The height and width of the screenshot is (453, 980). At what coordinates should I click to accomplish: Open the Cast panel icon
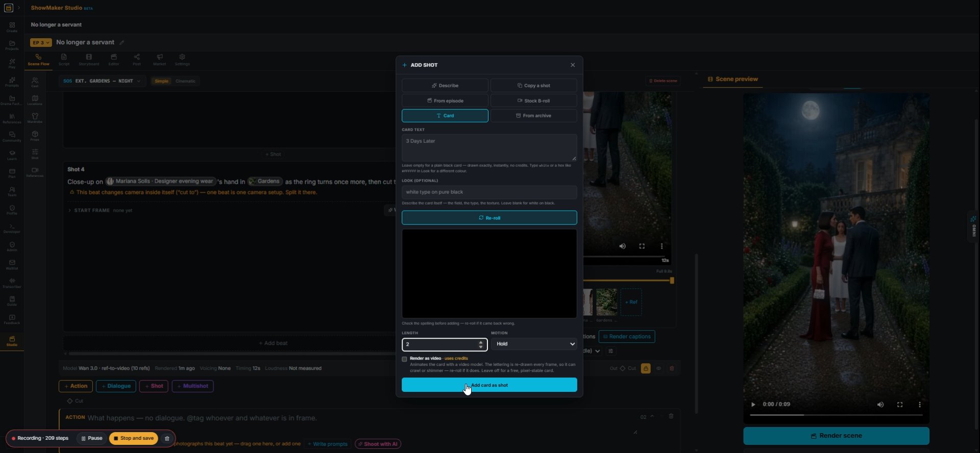tap(35, 82)
